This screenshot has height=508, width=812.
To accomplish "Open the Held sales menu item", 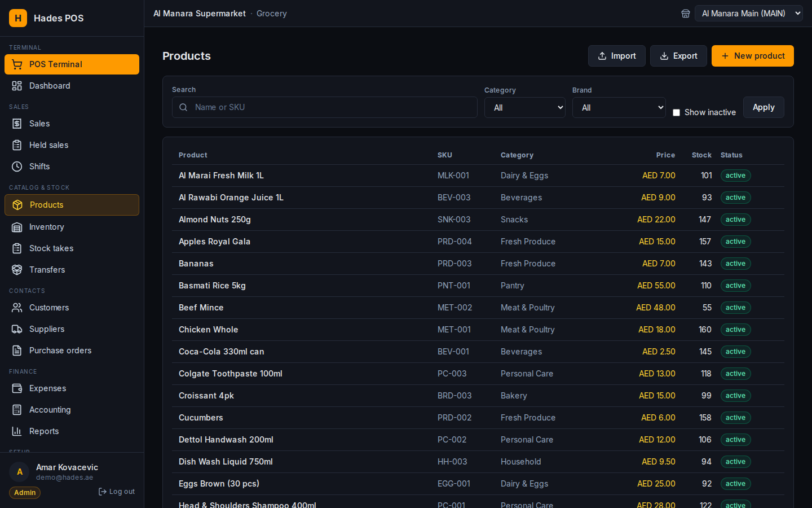I will (x=72, y=145).
